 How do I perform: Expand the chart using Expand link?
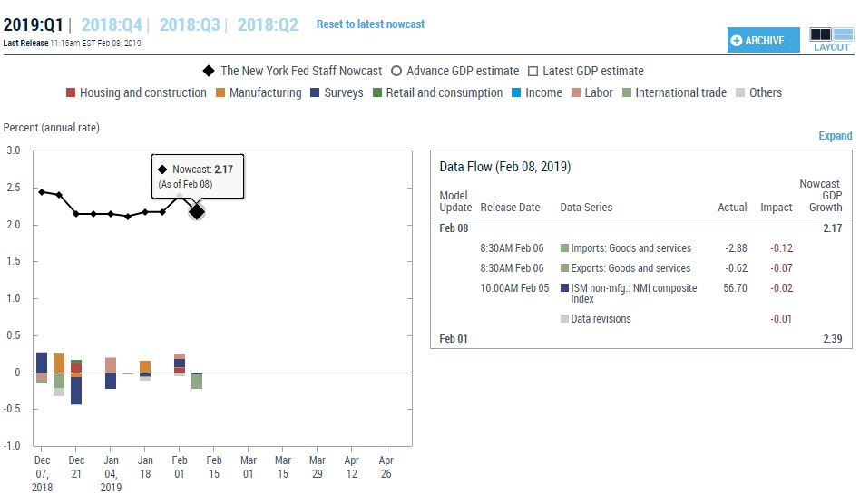click(835, 136)
